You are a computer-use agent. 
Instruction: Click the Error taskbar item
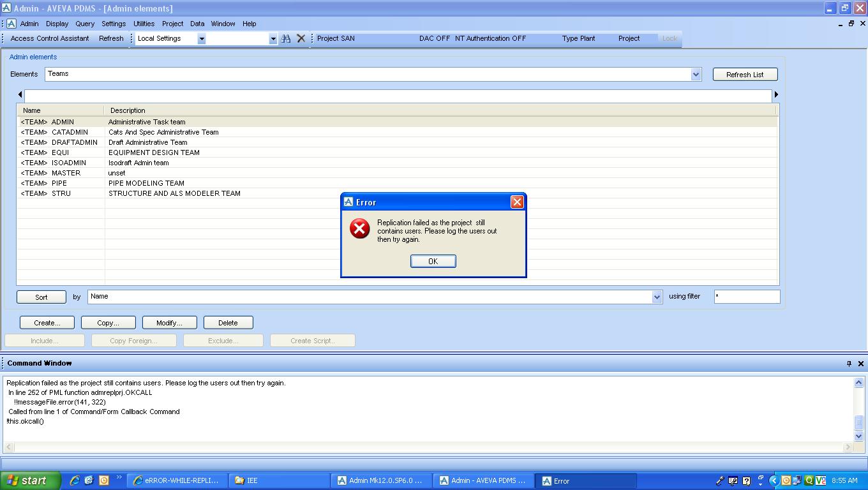pyautogui.click(x=586, y=480)
